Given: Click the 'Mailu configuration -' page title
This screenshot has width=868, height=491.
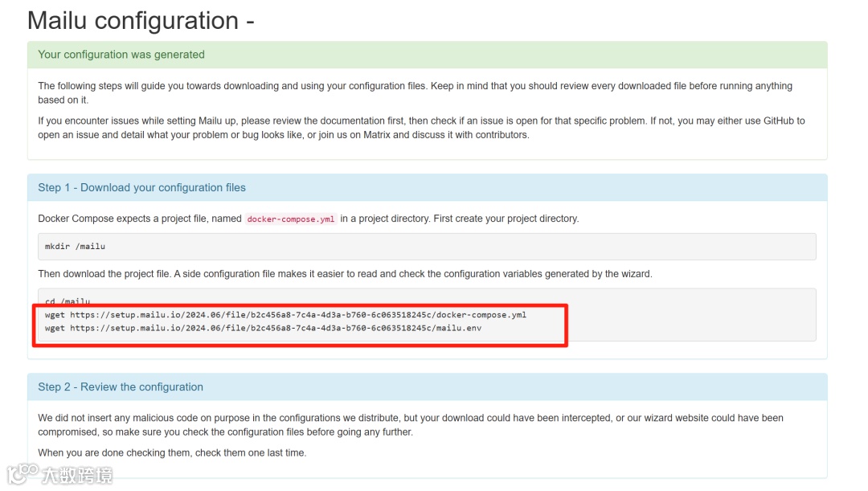Looking at the screenshot, I should (x=141, y=21).
